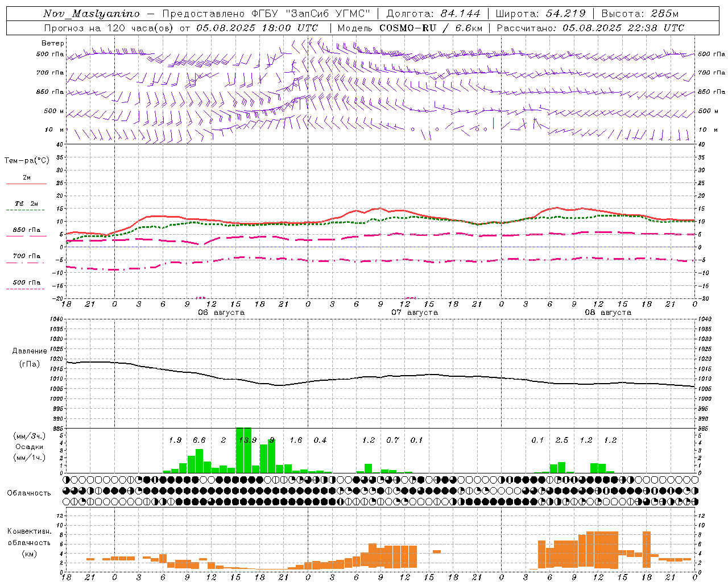Select the Td 2м legend entry

(26, 203)
